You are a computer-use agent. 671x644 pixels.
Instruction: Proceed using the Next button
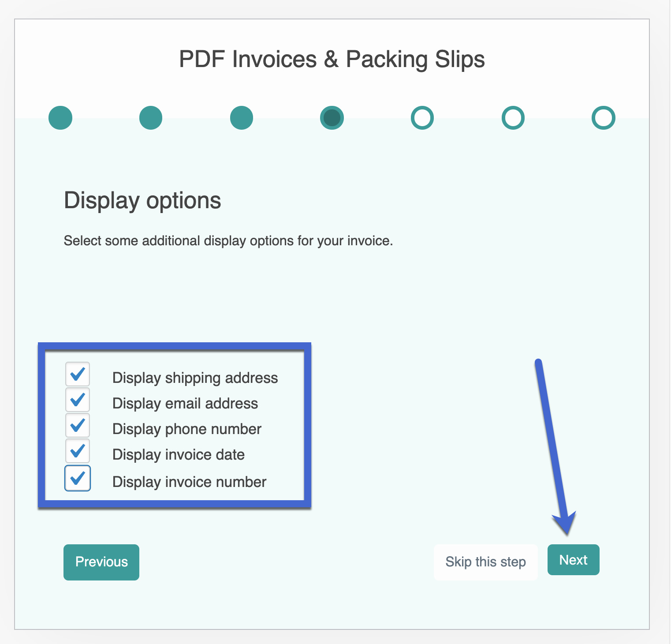(573, 560)
